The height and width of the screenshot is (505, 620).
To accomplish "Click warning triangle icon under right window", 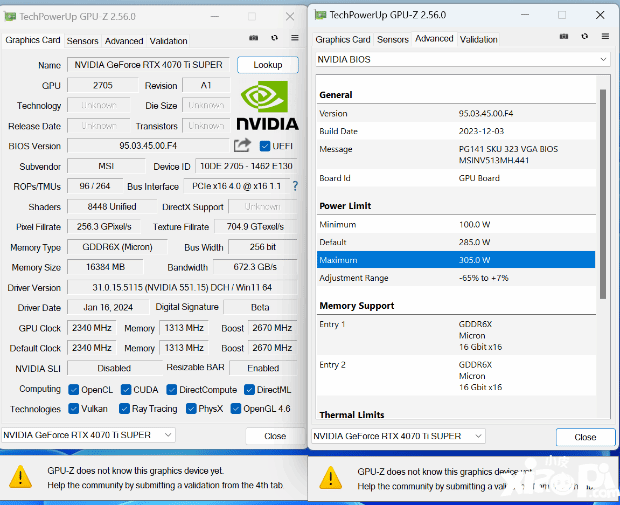I will [x=331, y=478].
